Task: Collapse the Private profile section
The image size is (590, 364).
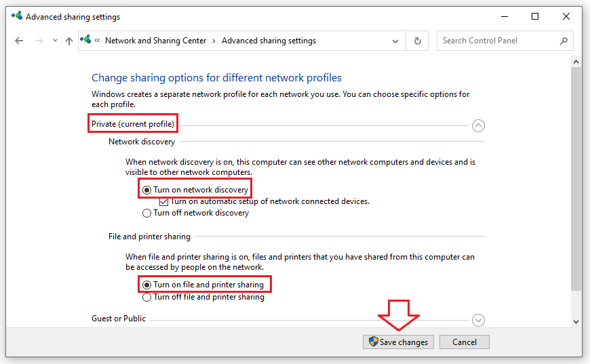Action: point(478,125)
